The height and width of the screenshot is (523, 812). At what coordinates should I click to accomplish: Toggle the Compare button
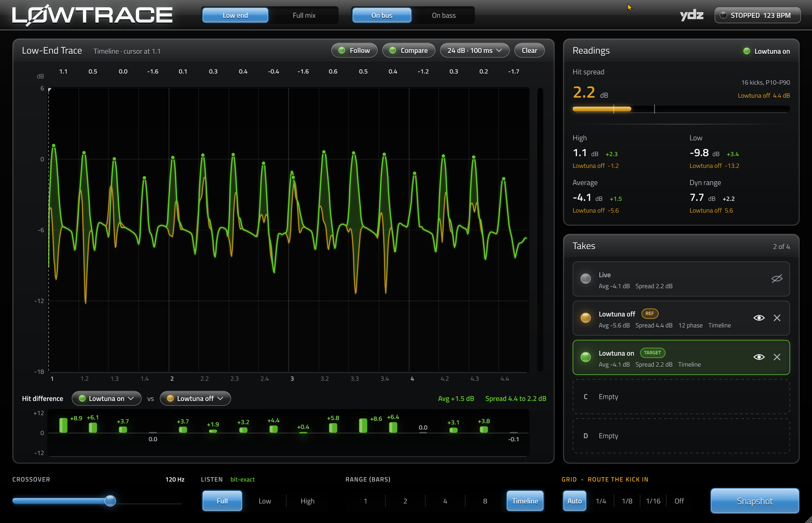click(408, 51)
